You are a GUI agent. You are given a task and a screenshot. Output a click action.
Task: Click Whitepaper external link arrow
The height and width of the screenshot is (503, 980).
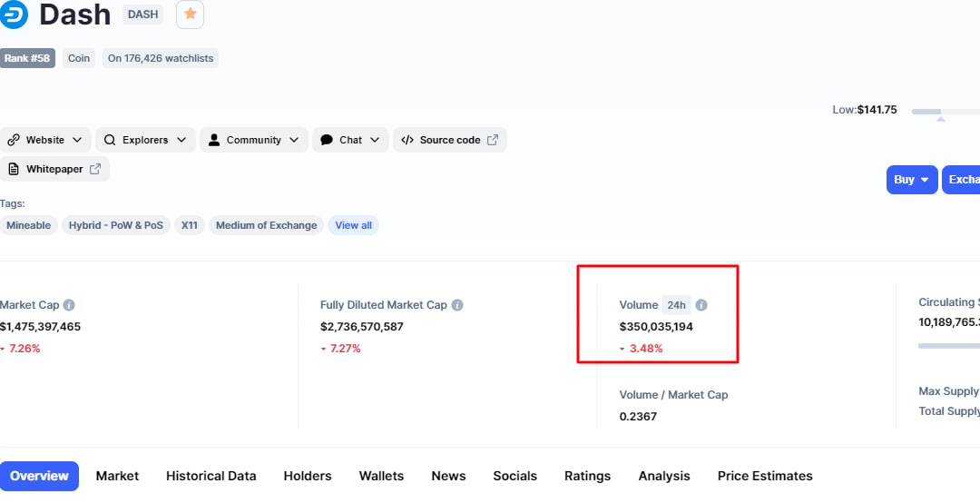95,169
